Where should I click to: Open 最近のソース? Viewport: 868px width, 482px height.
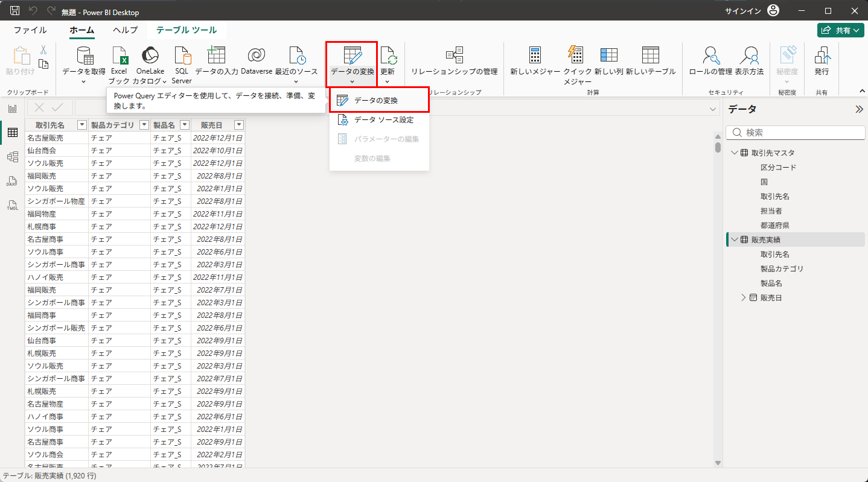pos(296,65)
